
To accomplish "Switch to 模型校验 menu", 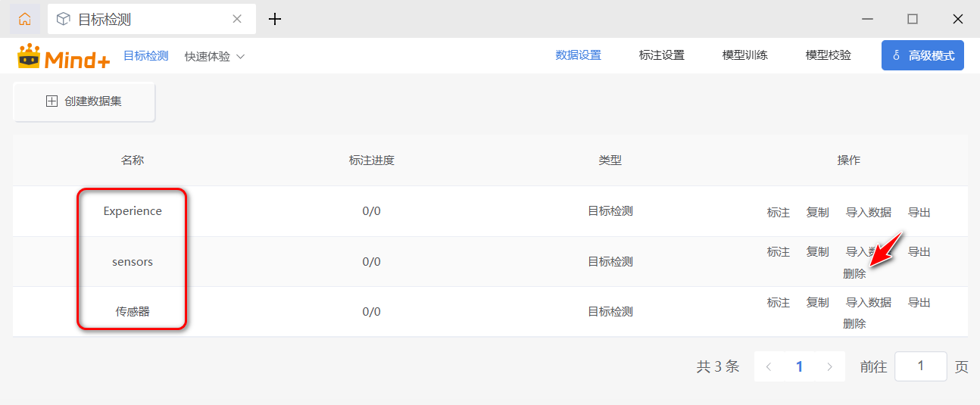I will tap(828, 55).
